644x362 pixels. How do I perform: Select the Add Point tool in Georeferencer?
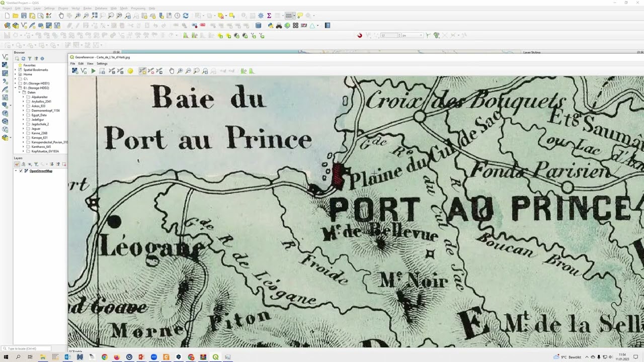click(x=142, y=71)
